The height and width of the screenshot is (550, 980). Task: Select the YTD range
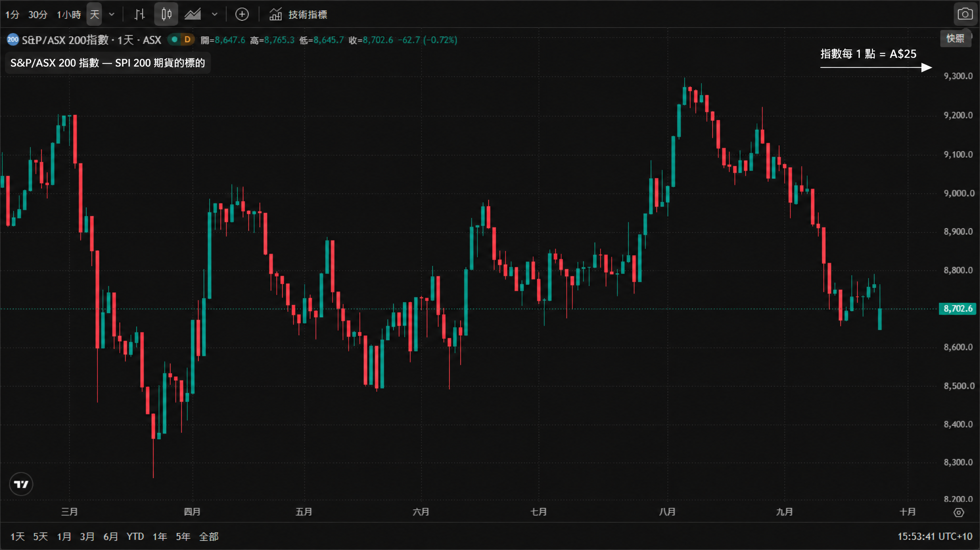tap(135, 537)
